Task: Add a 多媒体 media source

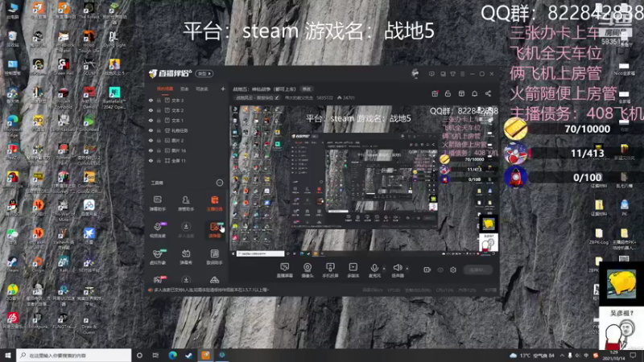Action: pos(353,270)
